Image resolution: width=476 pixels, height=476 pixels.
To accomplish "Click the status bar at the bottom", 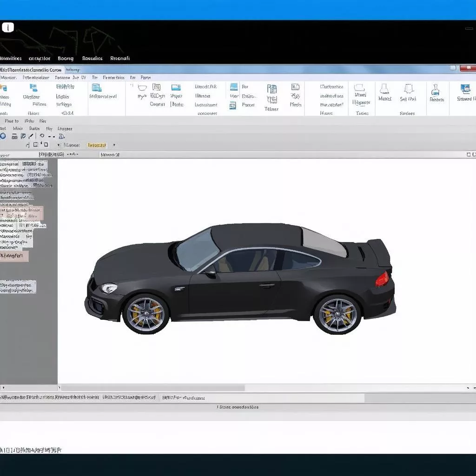I will [x=238, y=407].
